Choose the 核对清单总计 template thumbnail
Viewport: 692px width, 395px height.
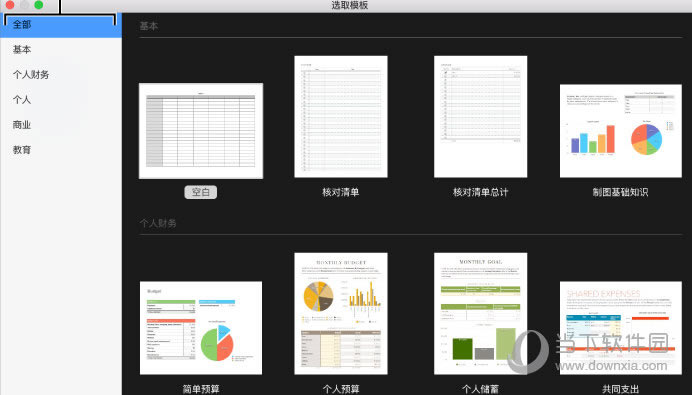point(480,117)
